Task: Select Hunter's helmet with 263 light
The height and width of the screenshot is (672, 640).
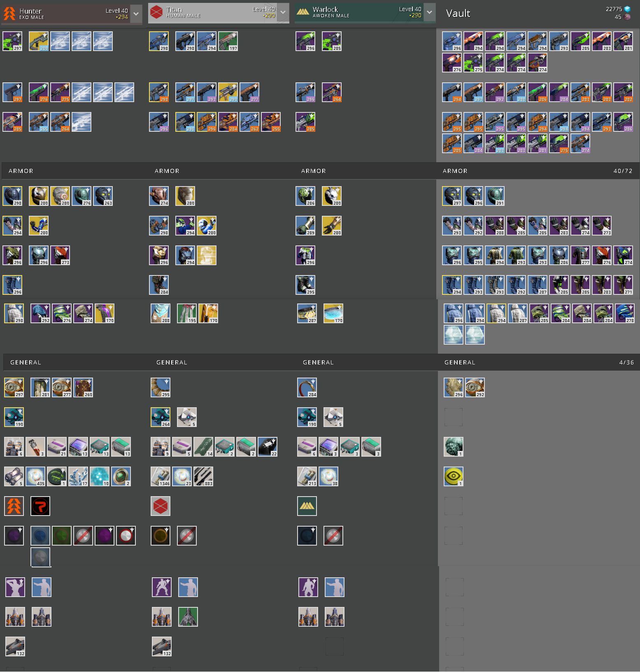Action: (103, 196)
